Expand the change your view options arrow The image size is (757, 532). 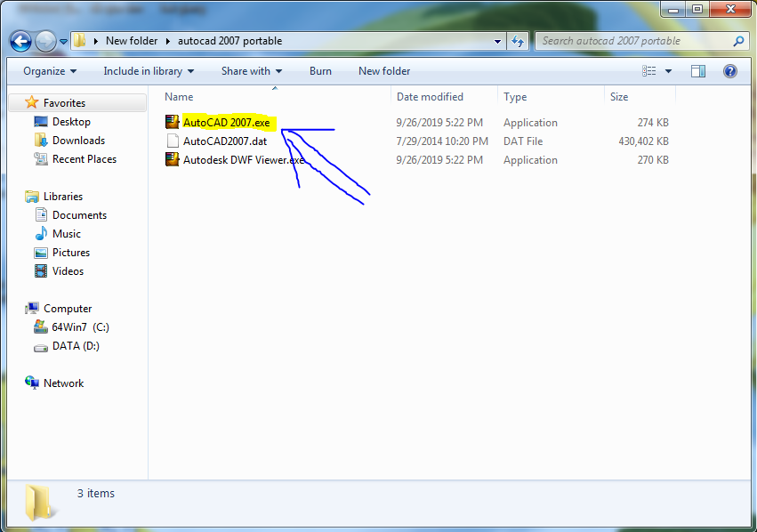(x=668, y=71)
